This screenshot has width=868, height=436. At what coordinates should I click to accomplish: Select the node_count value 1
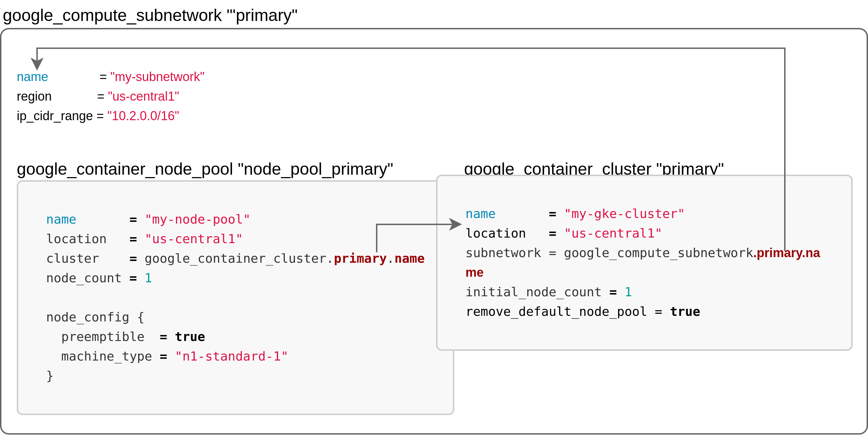[x=148, y=278]
